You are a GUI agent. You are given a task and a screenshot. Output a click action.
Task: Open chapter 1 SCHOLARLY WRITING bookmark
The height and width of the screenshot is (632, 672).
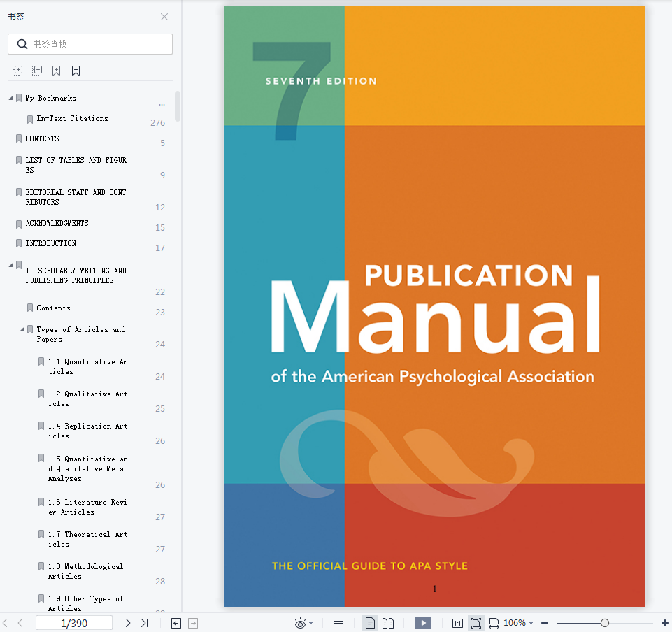click(76, 275)
